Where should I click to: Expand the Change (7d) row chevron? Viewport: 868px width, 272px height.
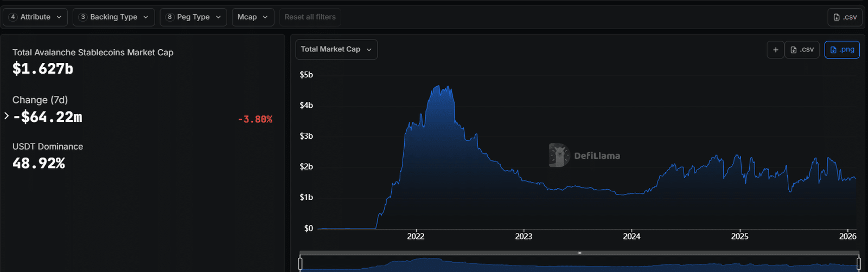pyautogui.click(x=7, y=116)
